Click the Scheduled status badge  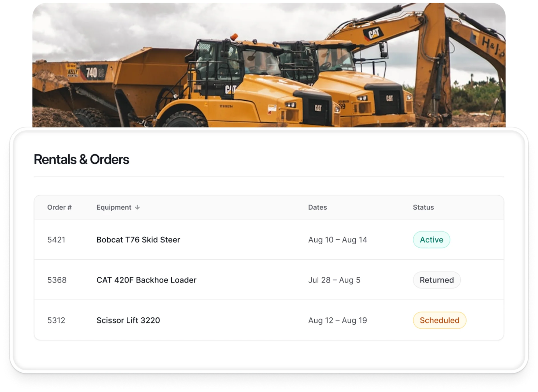click(439, 320)
